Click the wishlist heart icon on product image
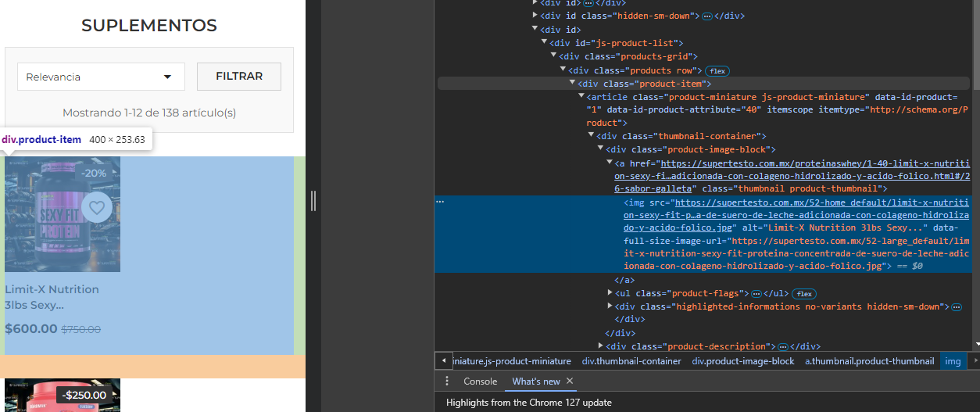 [x=97, y=208]
